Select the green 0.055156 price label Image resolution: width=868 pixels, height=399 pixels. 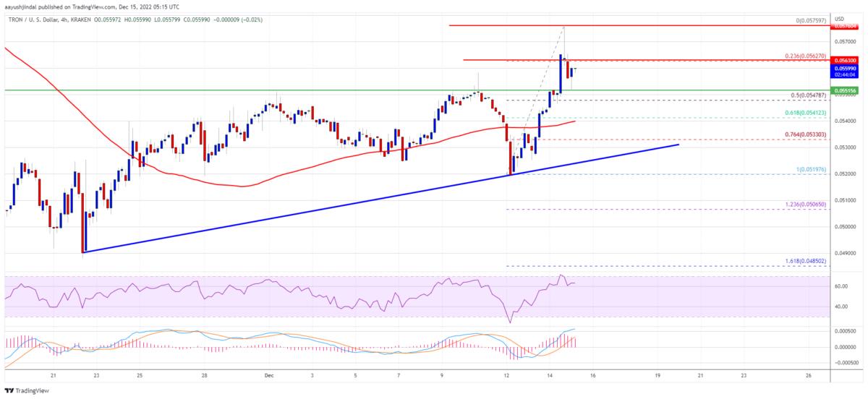(x=845, y=90)
